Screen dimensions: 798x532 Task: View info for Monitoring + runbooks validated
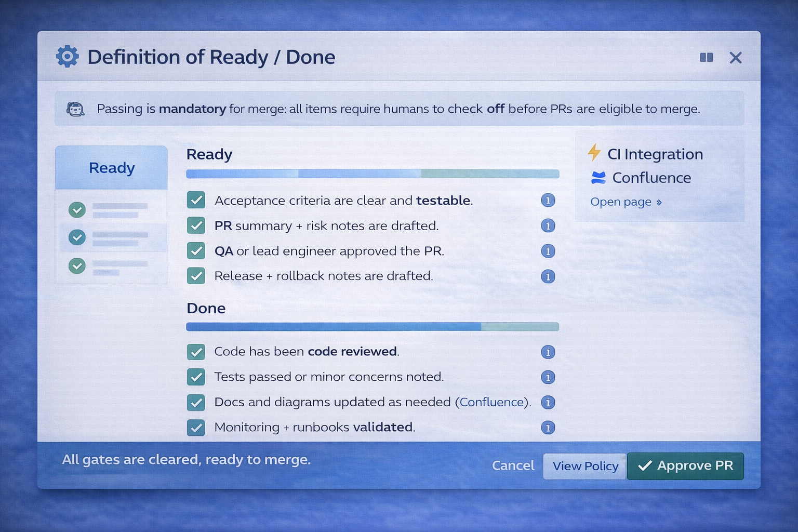coord(548,428)
